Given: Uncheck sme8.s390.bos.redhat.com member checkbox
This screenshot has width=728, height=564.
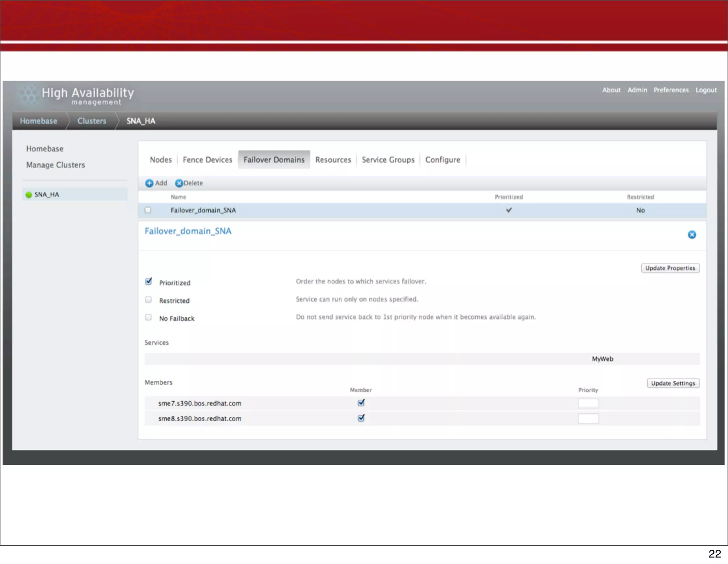Looking at the screenshot, I should 361,418.
